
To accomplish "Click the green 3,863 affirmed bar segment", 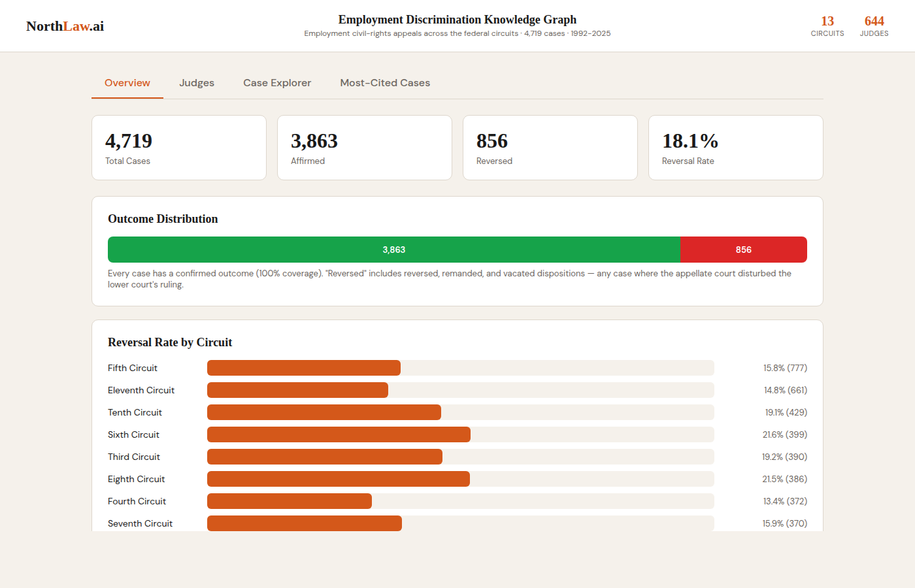I will click(x=394, y=250).
